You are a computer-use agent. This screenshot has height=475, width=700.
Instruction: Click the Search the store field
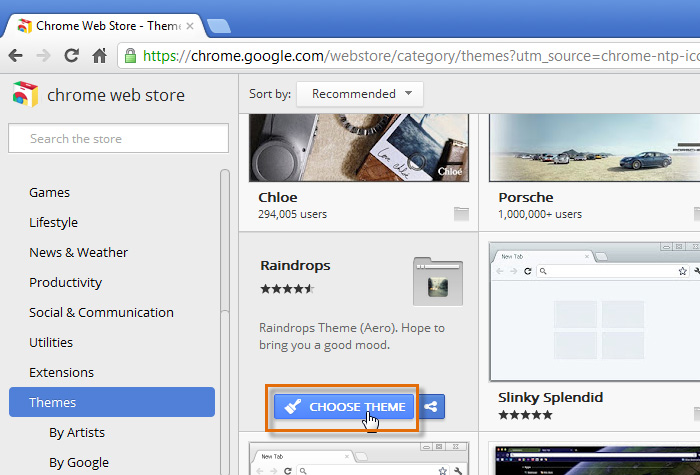[x=118, y=138]
